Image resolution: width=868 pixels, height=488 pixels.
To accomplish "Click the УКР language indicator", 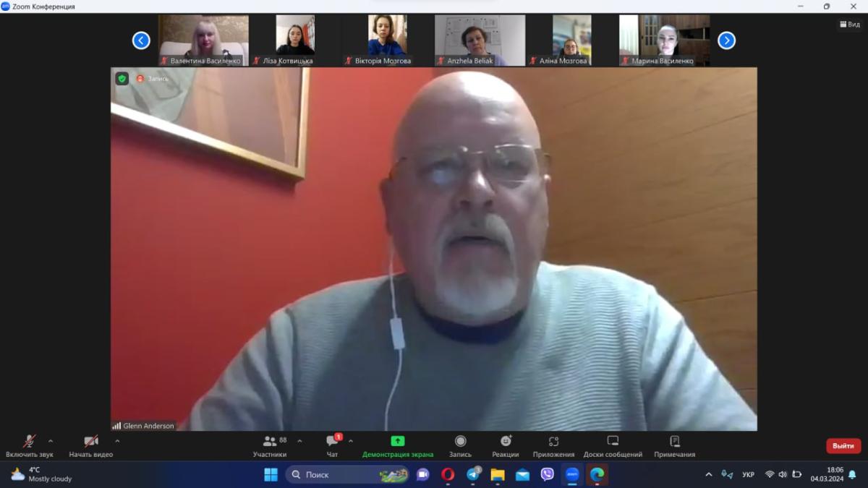I will [x=749, y=474].
